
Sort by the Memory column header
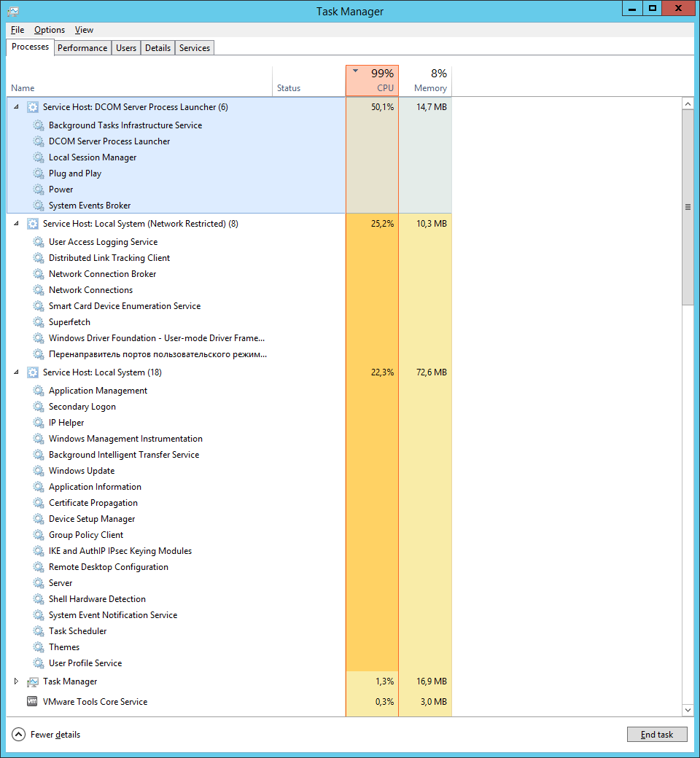click(425, 81)
